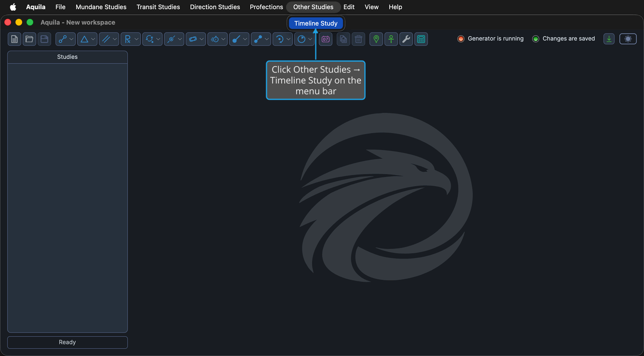Image resolution: width=644 pixels, height=356 pixels.
Task: Click the Ready status bar
Action: pos(68,342)
